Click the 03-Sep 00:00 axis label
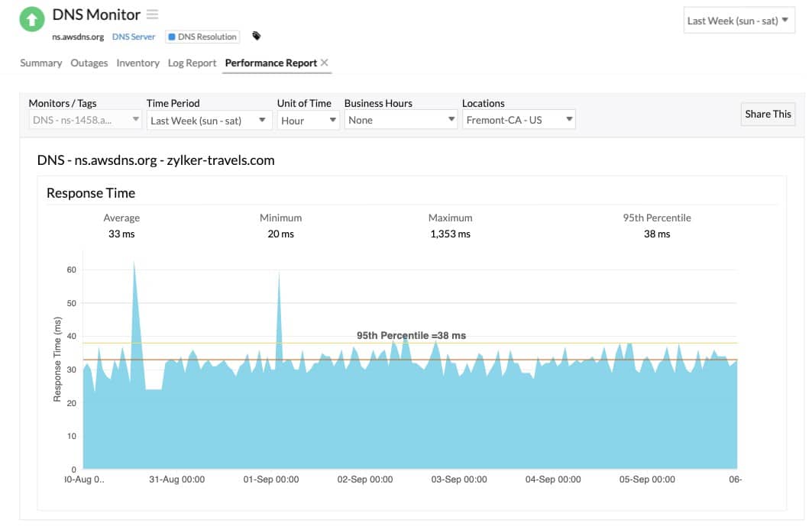The width and height of the screenshot is (812, 526). [459, 479]
